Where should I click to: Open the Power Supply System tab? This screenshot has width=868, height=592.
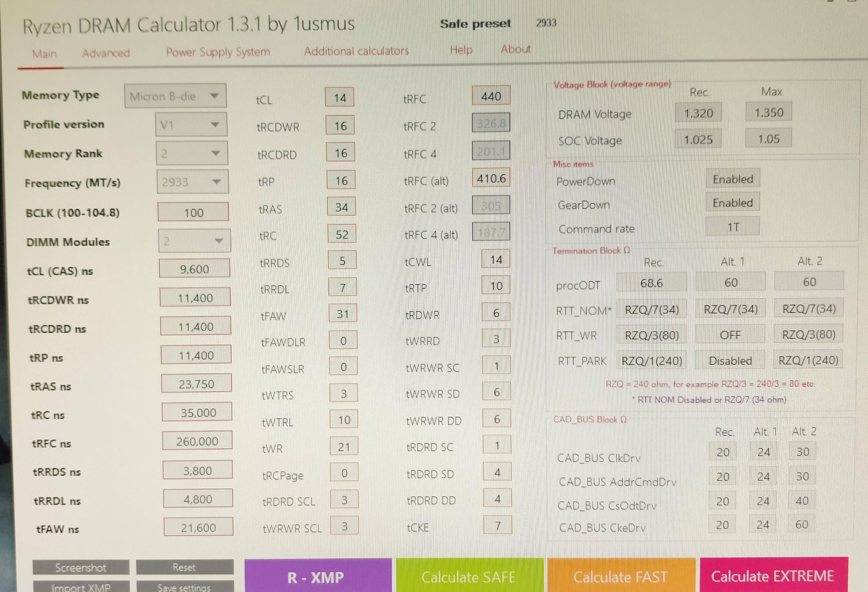pos(218,52)
